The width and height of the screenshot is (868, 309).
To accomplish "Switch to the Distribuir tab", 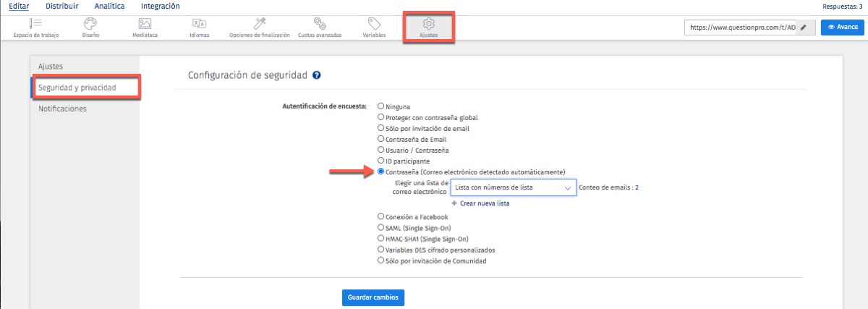I will [61, 6].
